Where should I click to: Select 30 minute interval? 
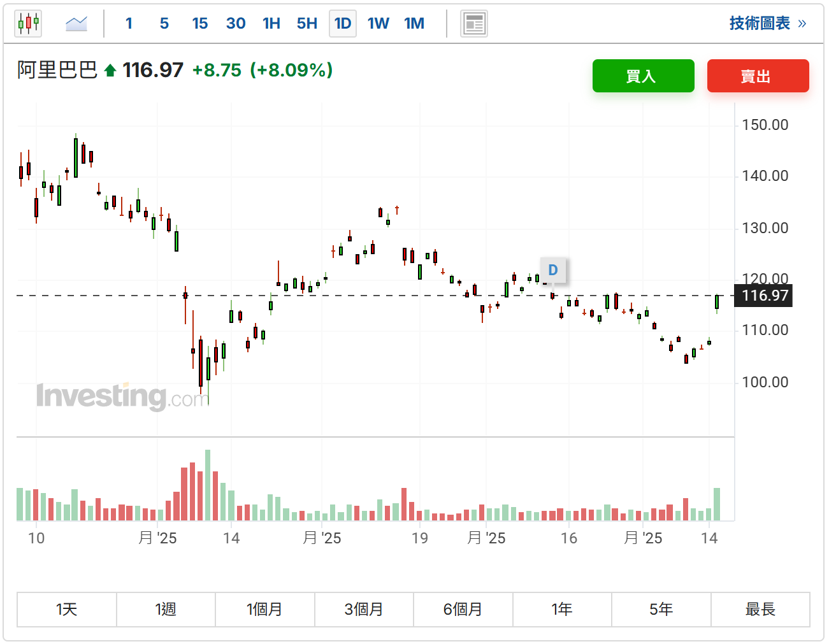click(236, 24)
